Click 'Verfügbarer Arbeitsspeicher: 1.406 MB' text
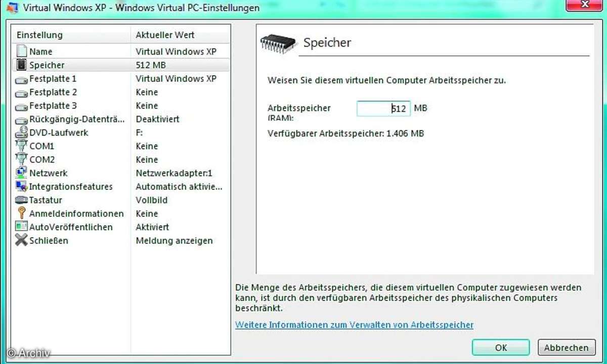Screen dimensions: 607x364 346,133
